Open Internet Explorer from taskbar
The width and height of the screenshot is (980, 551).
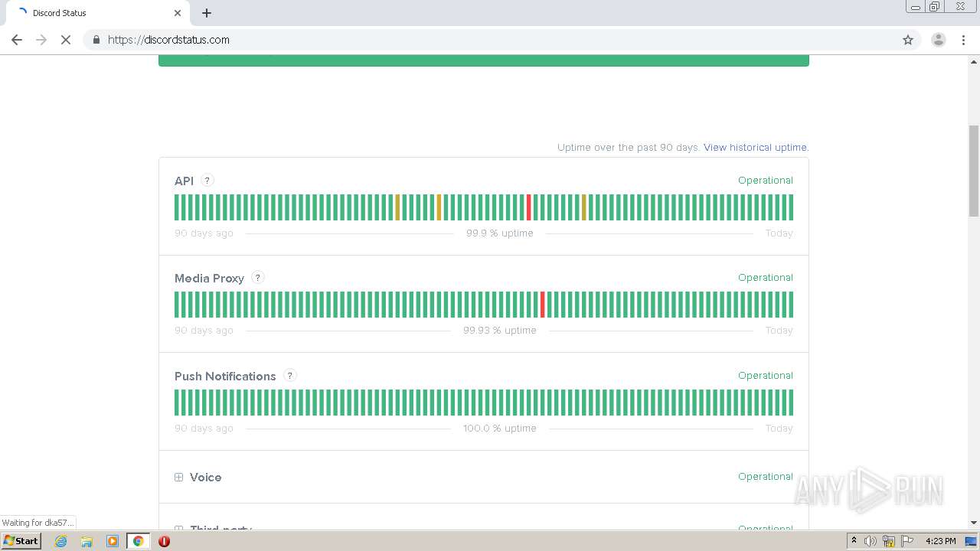pos(61,541)
